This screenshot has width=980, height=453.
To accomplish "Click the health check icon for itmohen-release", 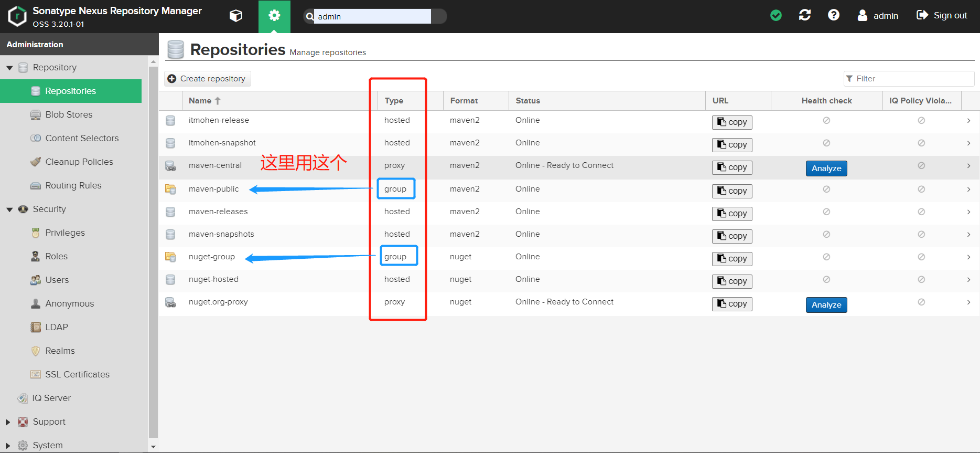I will [x=826, y=120].
